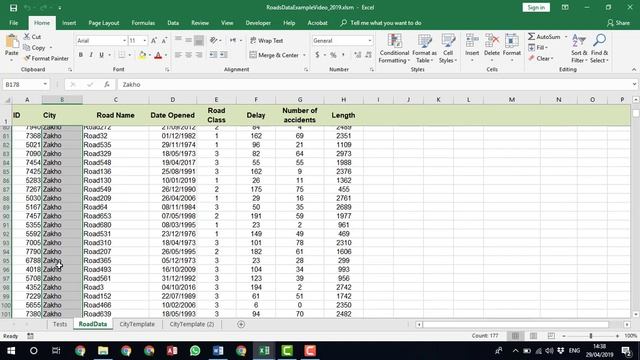Click the formula bar containing Zakho
640x360 pixels.
[376, 84]
